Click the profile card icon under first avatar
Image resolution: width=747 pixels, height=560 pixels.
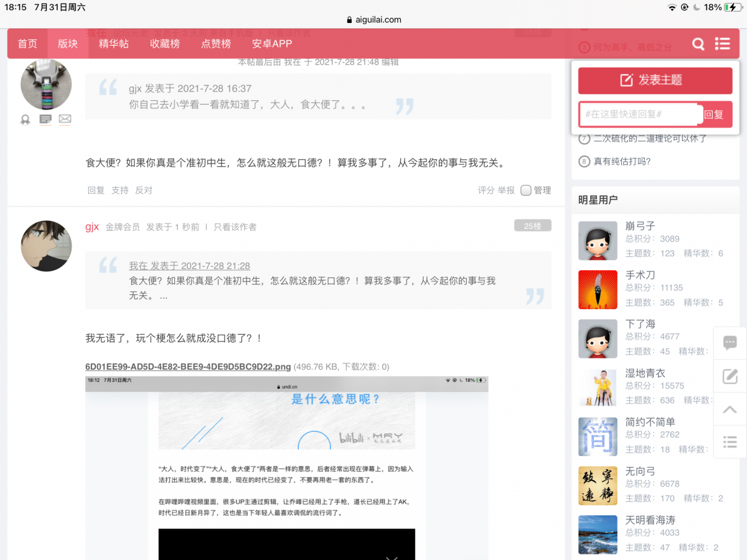pos(45,119)
